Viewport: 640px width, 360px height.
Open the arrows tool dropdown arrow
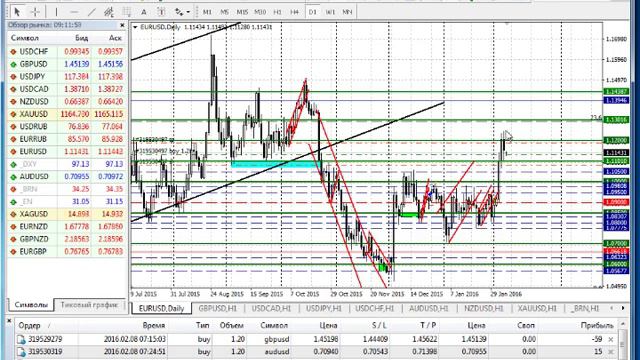tap(188, 12)
